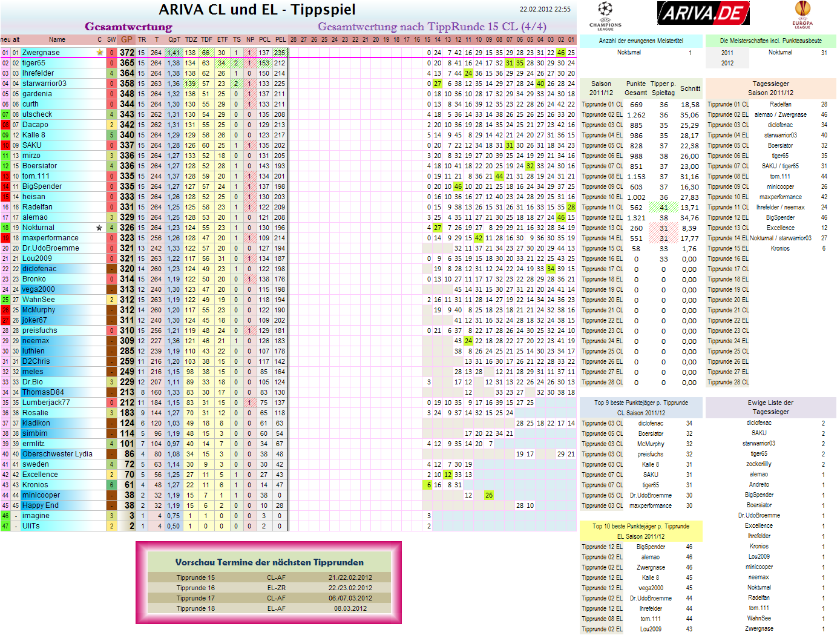Click player name 'ermlitz'
The image size is (840, 638).
click(x=33, y=444)
